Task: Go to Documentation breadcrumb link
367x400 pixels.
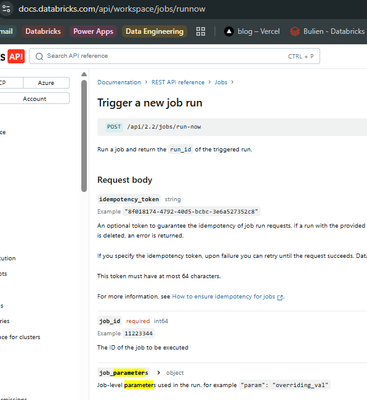Action: tap(119, 82)
